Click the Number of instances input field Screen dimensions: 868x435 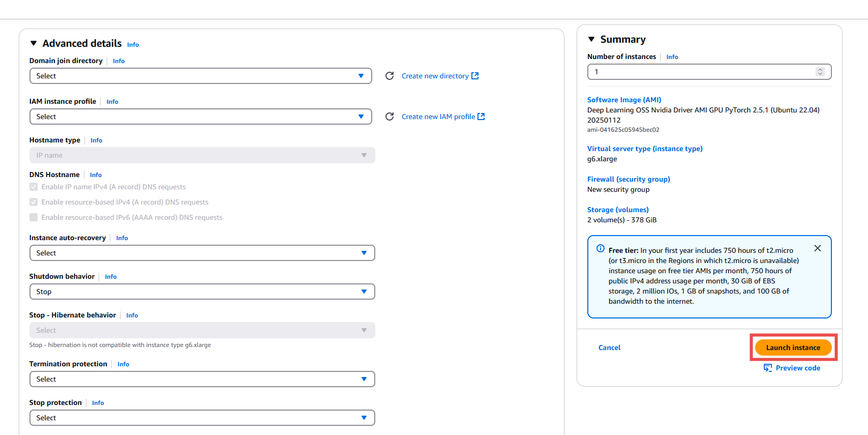(x=702, y=72)
